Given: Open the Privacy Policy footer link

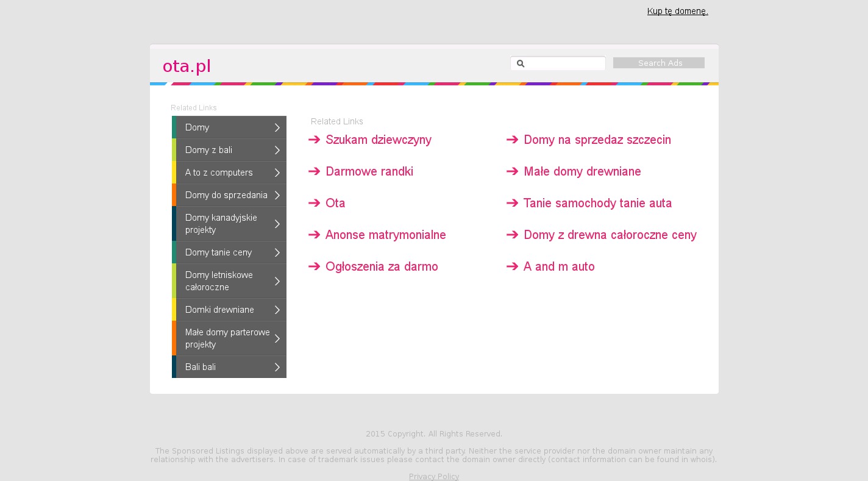Looking at the screenshot, I should click(434, 476).
